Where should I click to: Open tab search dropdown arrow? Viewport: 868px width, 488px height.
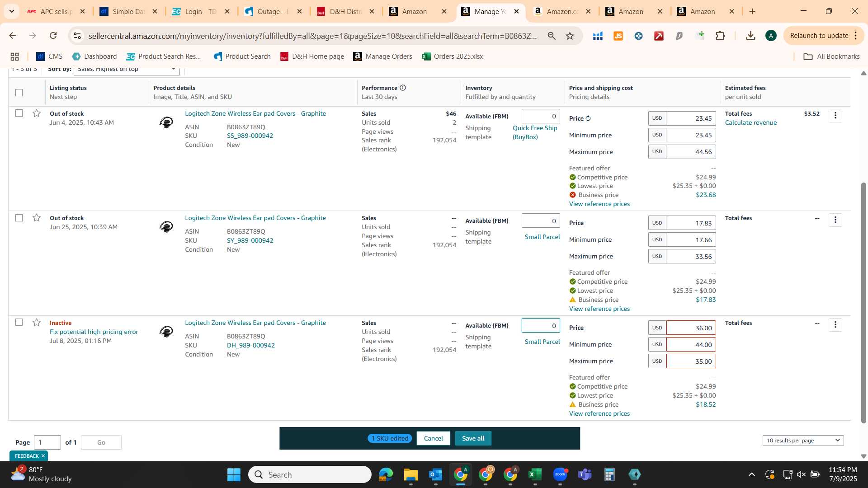11,11
